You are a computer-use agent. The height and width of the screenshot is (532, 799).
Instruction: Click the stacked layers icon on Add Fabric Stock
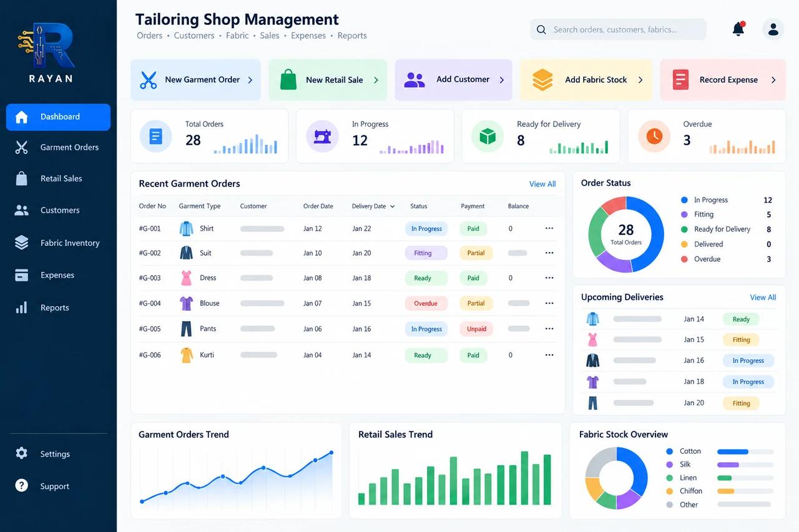[x=542, y=80]
